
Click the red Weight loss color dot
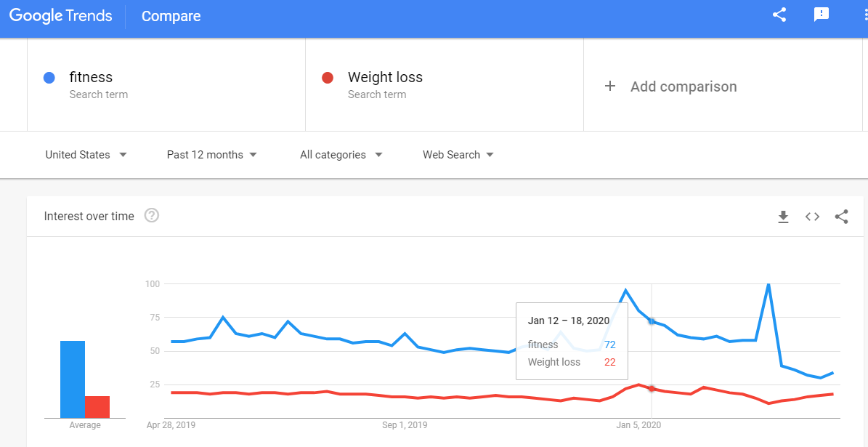tap(327, 78)
